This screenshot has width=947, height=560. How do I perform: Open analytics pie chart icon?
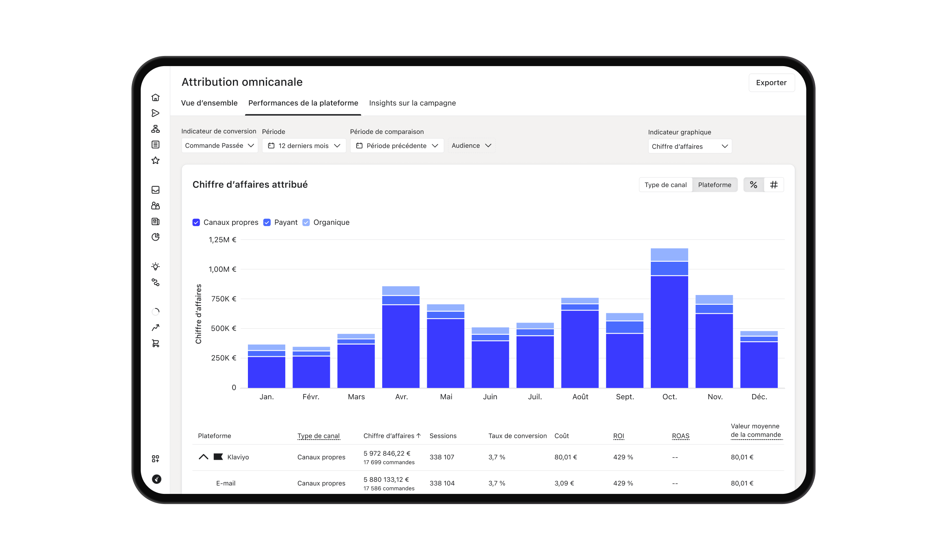[155, 237]
